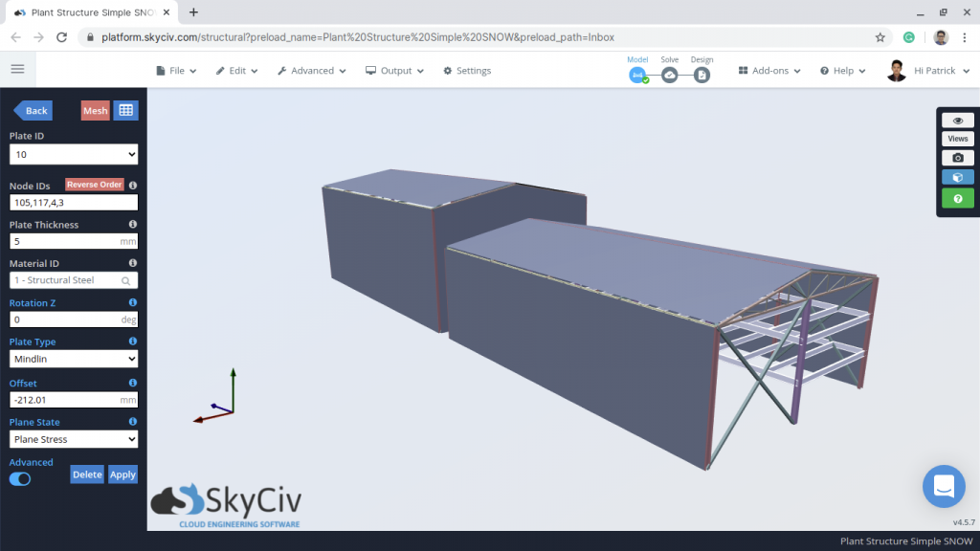
Task: Toggle visibility settings with eye icon
Action: (957, 121)
